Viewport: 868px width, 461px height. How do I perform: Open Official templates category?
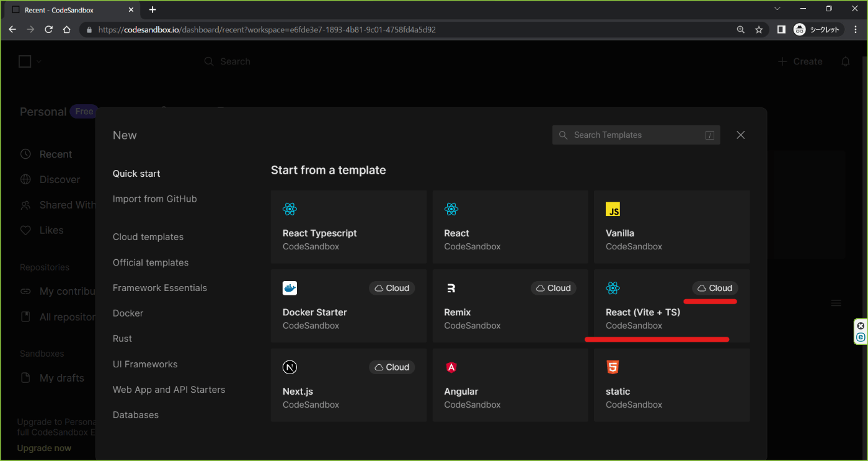tap(151, 262)
